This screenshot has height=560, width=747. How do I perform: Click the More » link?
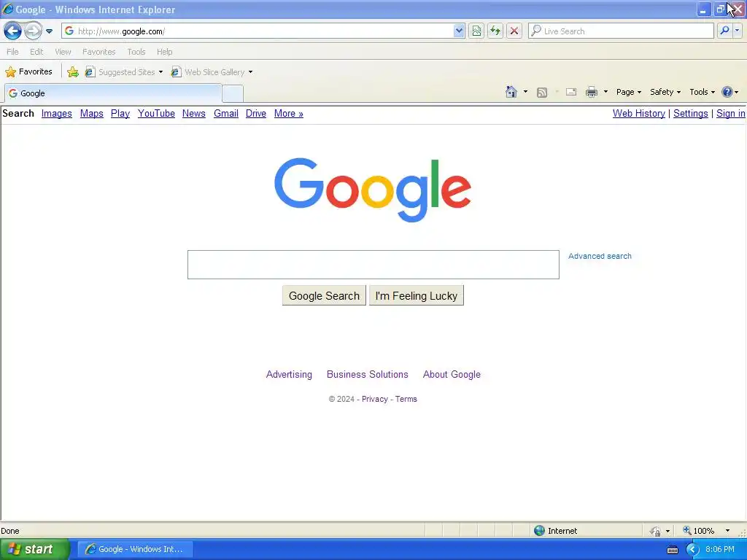click(289, 113)
